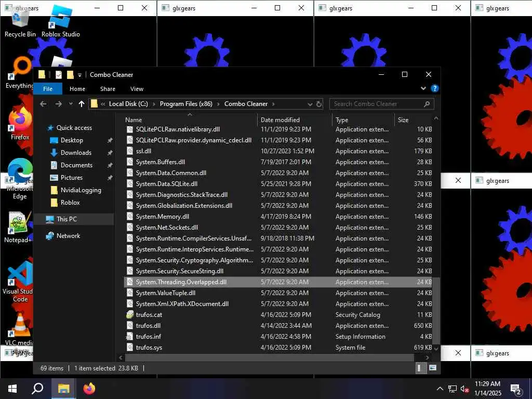Click the Back arrow in Explorer
Image resolution: width=532 pixels, height=399 pixels.
click(x=43, y=104)
